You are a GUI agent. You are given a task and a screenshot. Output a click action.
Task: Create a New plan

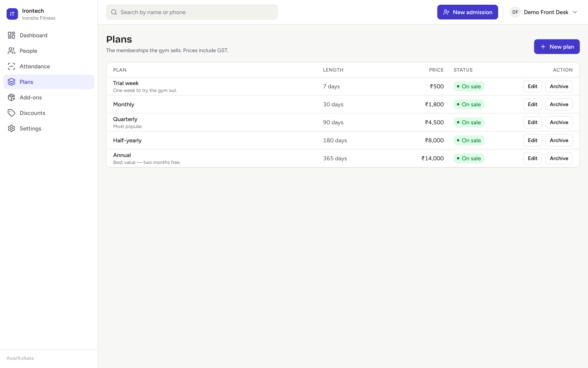tap(557, 47)
